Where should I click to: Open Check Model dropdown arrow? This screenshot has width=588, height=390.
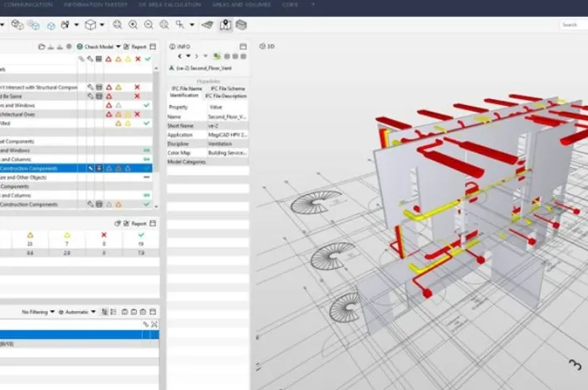118,46
